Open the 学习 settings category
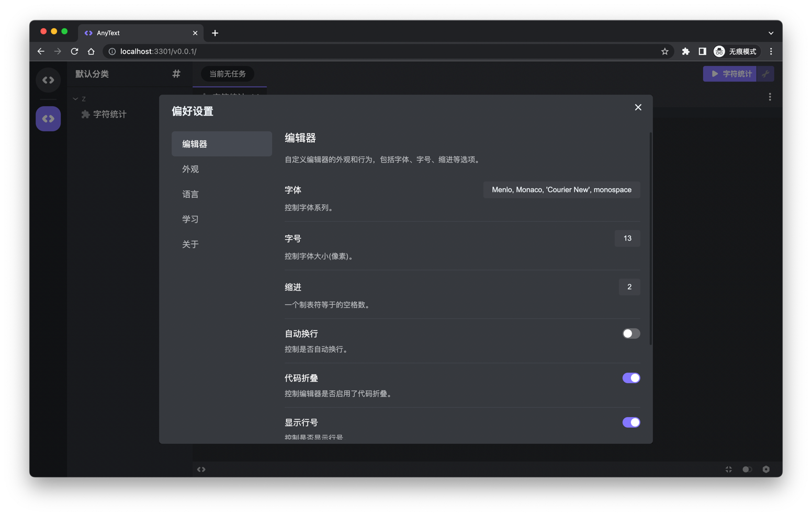The image size is (812, 516). [x=221, y=219]
